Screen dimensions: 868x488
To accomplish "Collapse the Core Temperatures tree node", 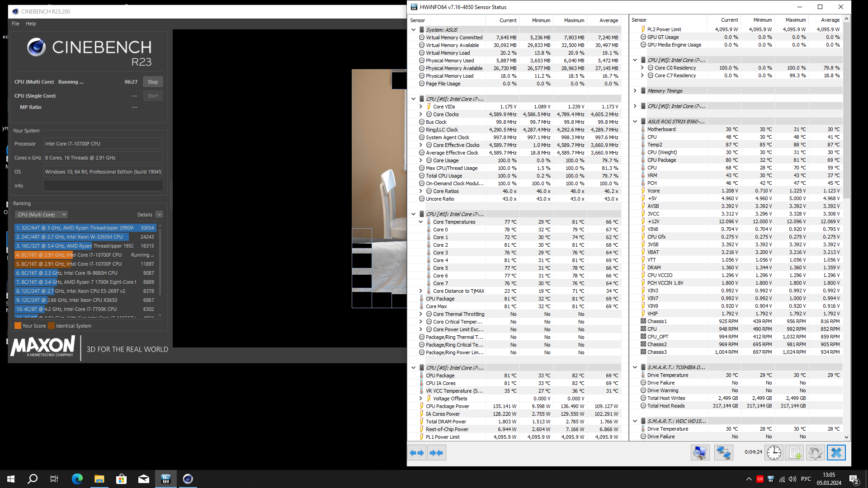I will coord(421,222).
